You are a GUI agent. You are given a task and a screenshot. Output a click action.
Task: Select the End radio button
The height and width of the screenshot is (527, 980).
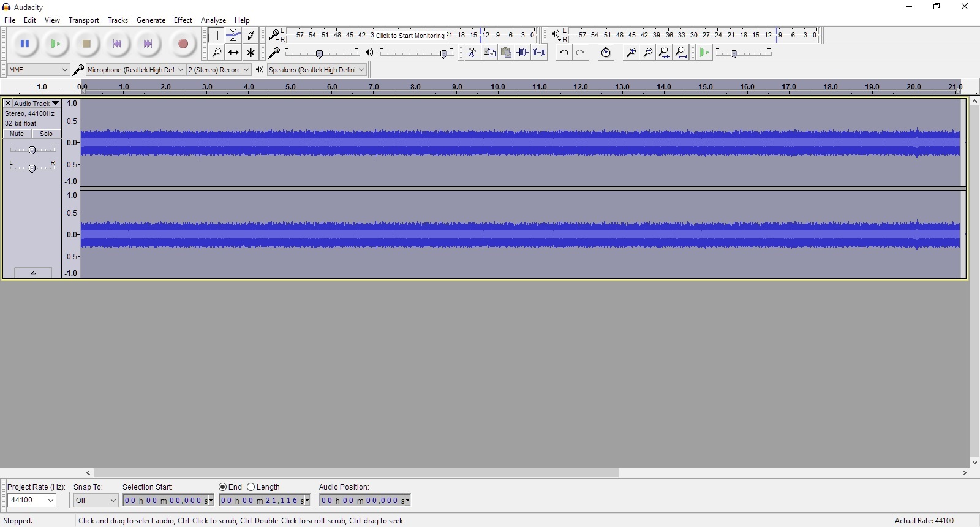[x=223, y=487]
